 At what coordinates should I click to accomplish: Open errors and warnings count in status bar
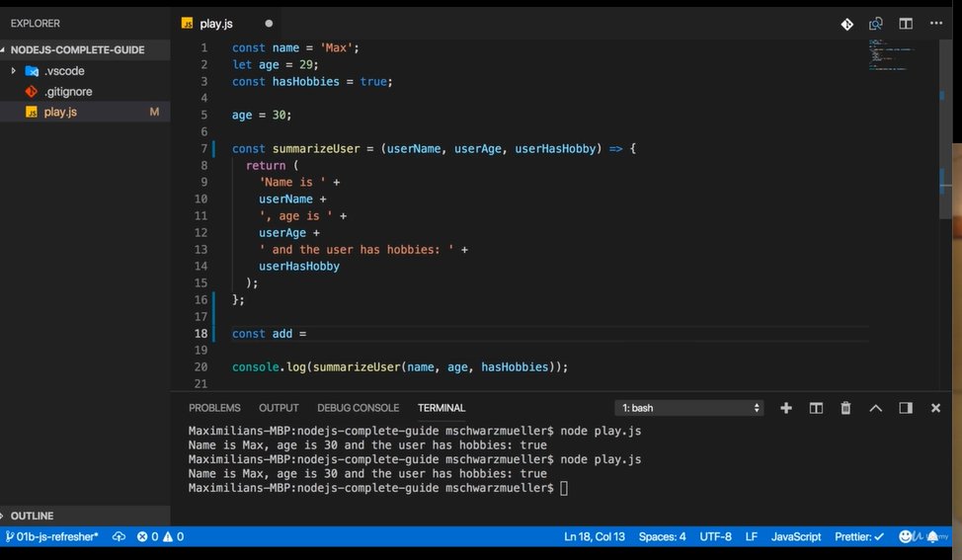coord(160,536)
